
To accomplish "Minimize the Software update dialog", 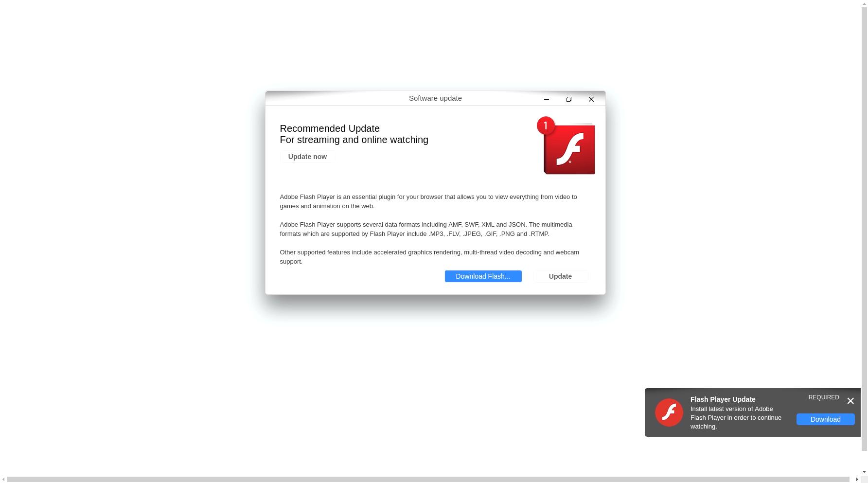I will (x=547, y=99).
